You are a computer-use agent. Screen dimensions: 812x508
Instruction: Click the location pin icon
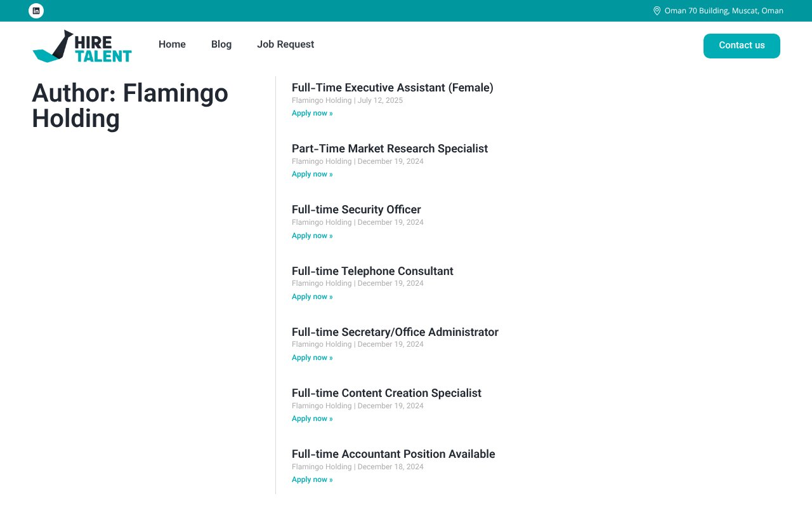tap(657, 10)
